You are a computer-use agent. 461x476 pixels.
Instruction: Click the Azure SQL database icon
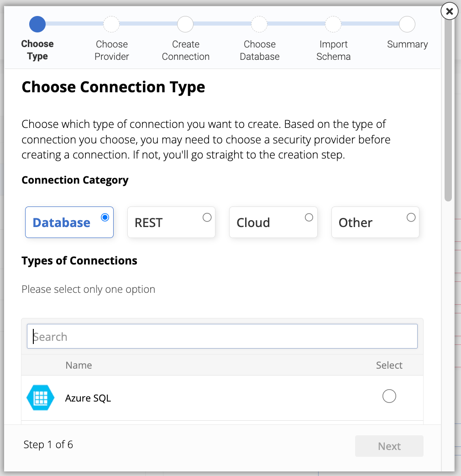(x=40, y=397)
